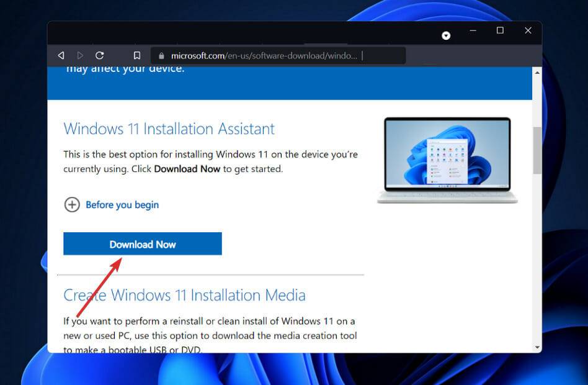Click the grayed forward navigation arrow
Image resolution: width=588 pixels, height=385 pixels.
click(x=80, y=55)
